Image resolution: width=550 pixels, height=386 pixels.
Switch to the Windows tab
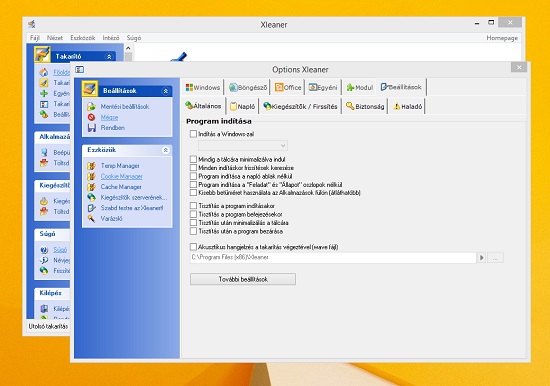tap(203, 87)
